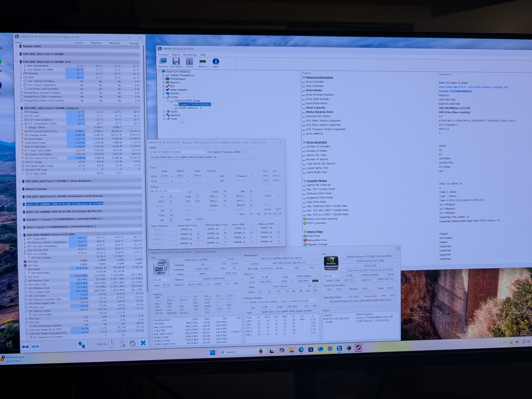Image resolution: width=532 pixels, height=399 pixels.
Task: Open Outlook from the taskbar
Action: coord(320,349)
